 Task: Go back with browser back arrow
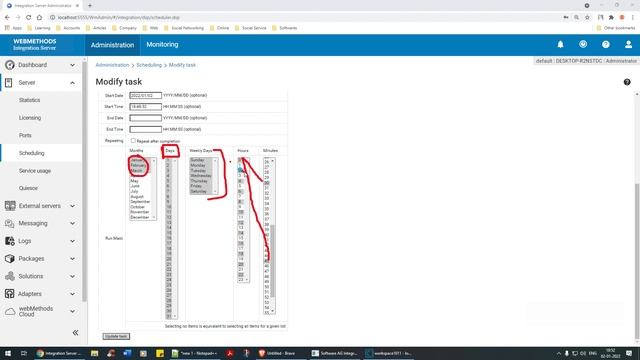point(7,18)
